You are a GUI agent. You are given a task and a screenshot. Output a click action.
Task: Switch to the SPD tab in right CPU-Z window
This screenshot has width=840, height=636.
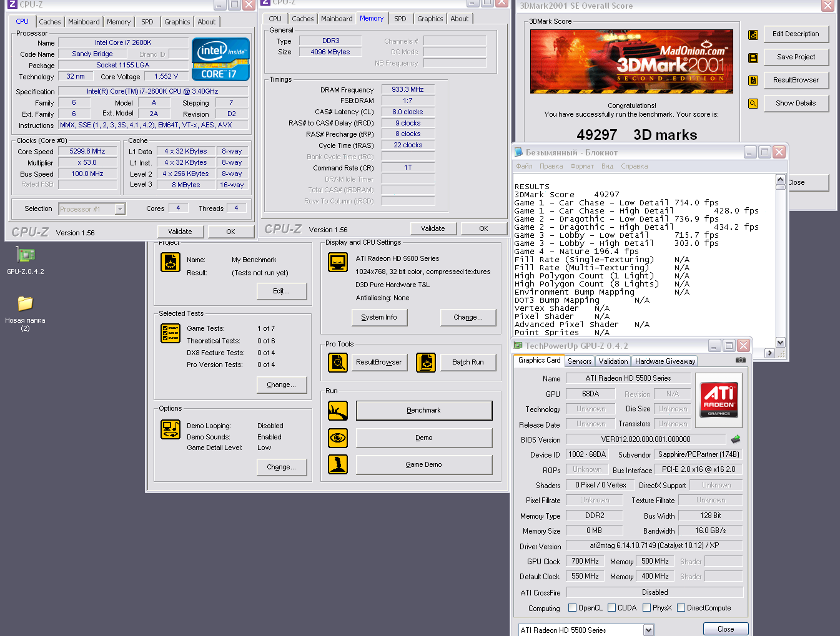(x=400, y=19)
